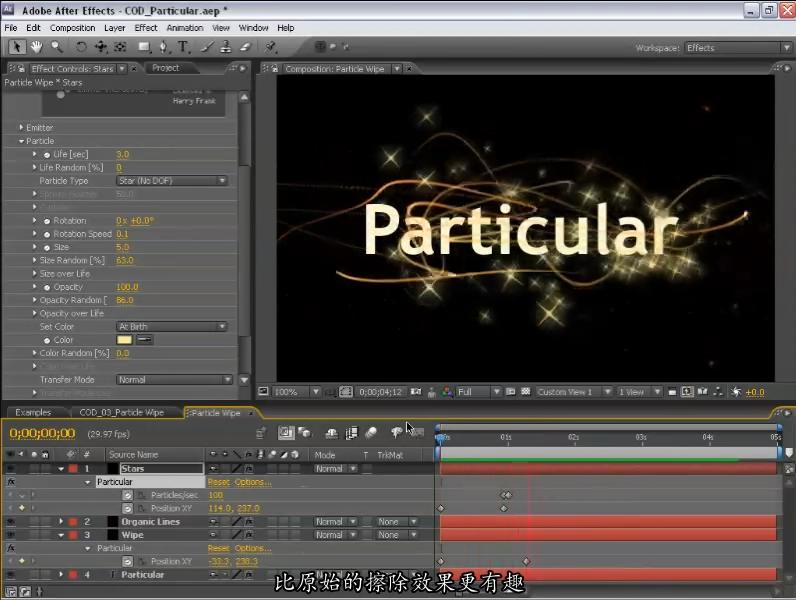796x600 pixels.
Task: Click the Size Random value 63.0
Action: coord(124,260)
